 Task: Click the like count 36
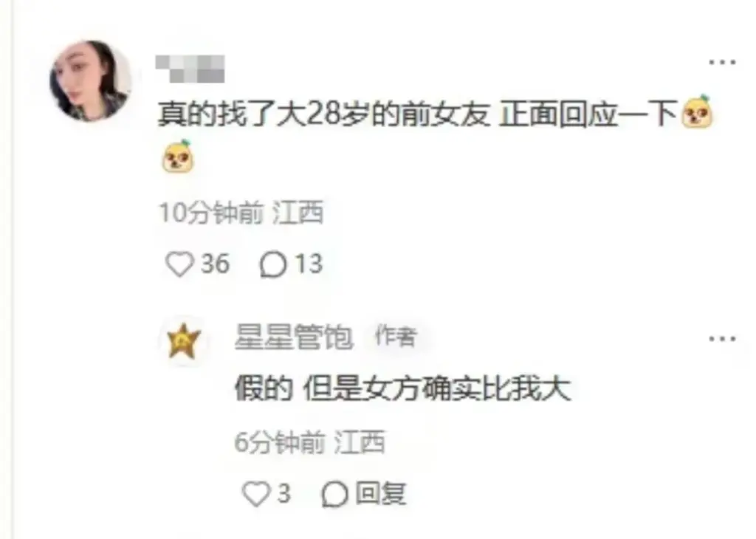coord(215,264)
